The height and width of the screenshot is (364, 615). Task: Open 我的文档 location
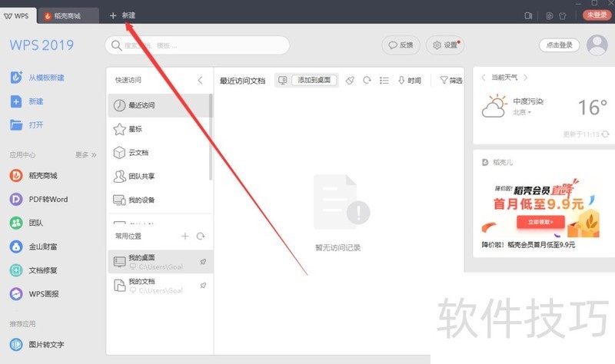pos(161,285)
